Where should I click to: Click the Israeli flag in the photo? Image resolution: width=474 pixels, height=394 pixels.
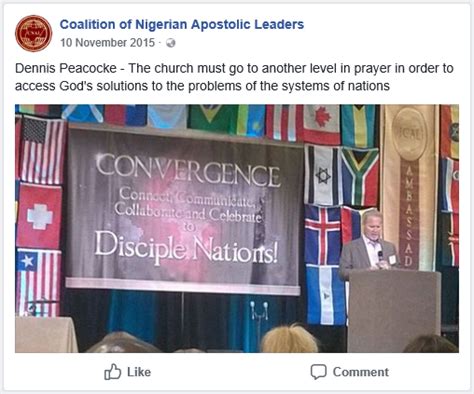pos(322,175)
